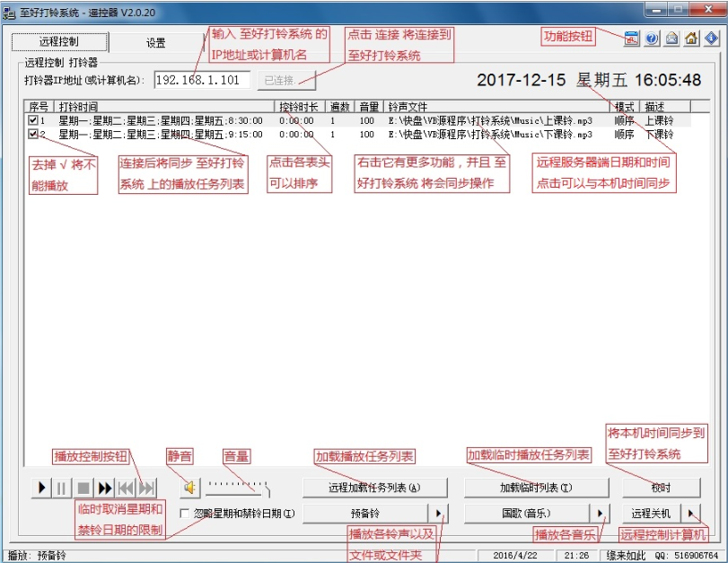Open the Help icon with question mark
The height and width of the screenshot is (563, 728).
652,38
